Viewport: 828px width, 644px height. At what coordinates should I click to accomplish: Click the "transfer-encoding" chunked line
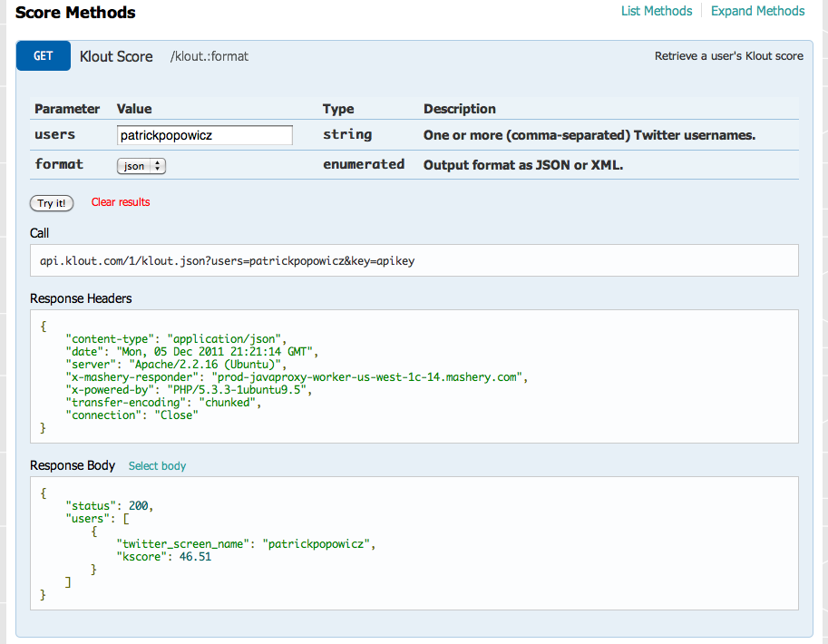click(x=163, y=403)
